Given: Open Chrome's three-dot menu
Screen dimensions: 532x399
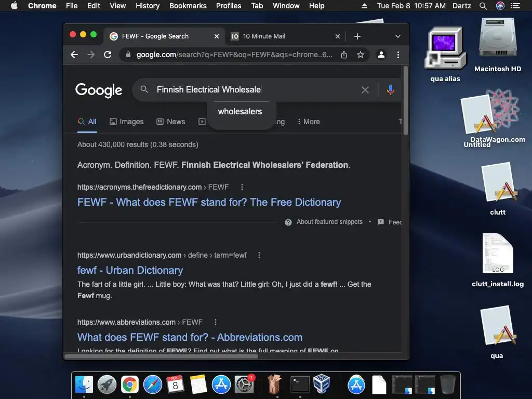Looking at the screenshot, I should pos(398,55).
